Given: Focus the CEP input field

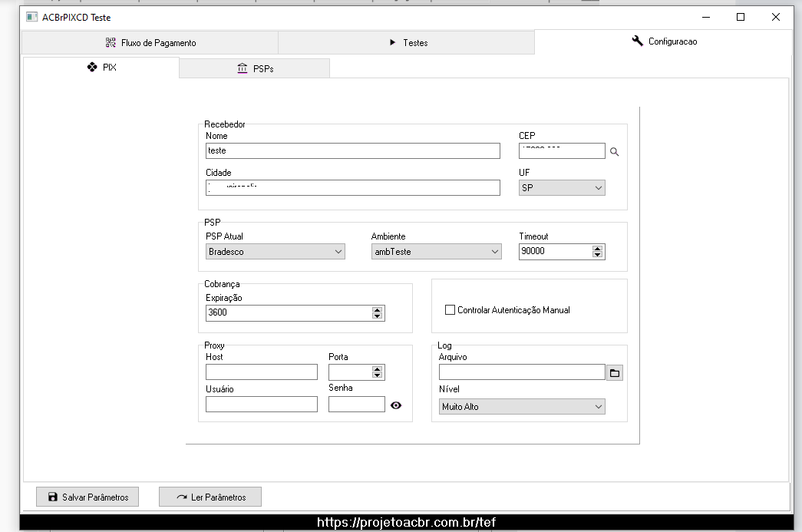Looking at the screenshot, I should tap(562, 151).
